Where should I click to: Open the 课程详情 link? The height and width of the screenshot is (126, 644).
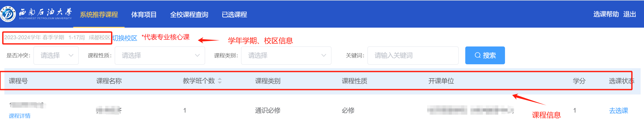click(20, 116)
